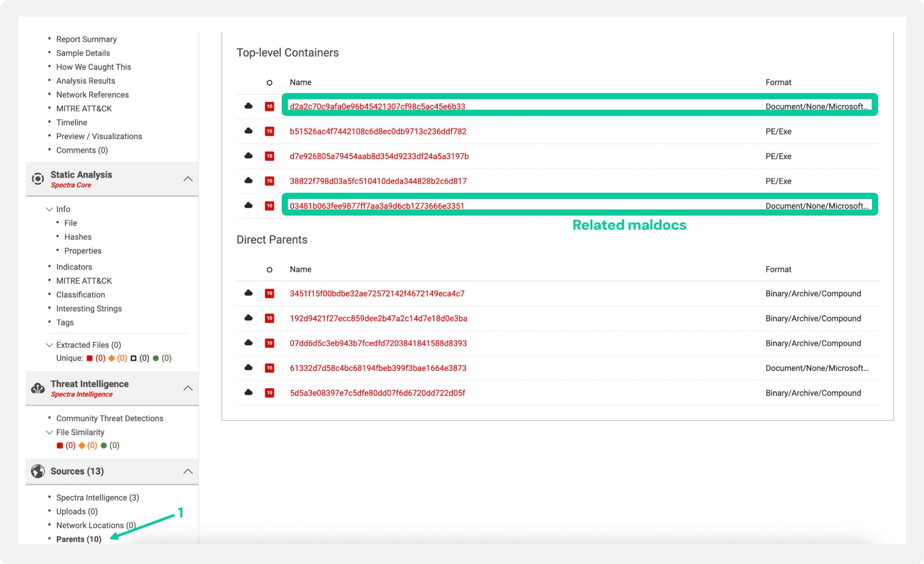Image resolution: width=924 pixels, height=564 pixels.
Task: Click the 10 threat score badge beside 03481b063fee row
Action: click(x=270, y=205)
